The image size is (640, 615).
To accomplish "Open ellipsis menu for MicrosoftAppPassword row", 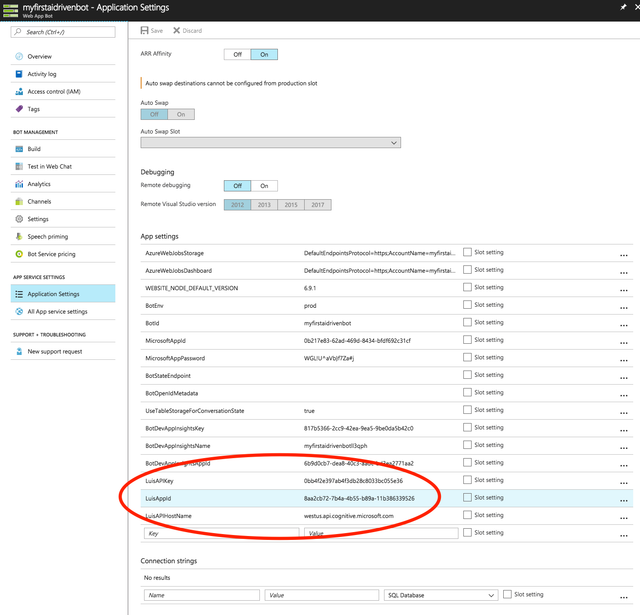I will [x=623, y=360].
